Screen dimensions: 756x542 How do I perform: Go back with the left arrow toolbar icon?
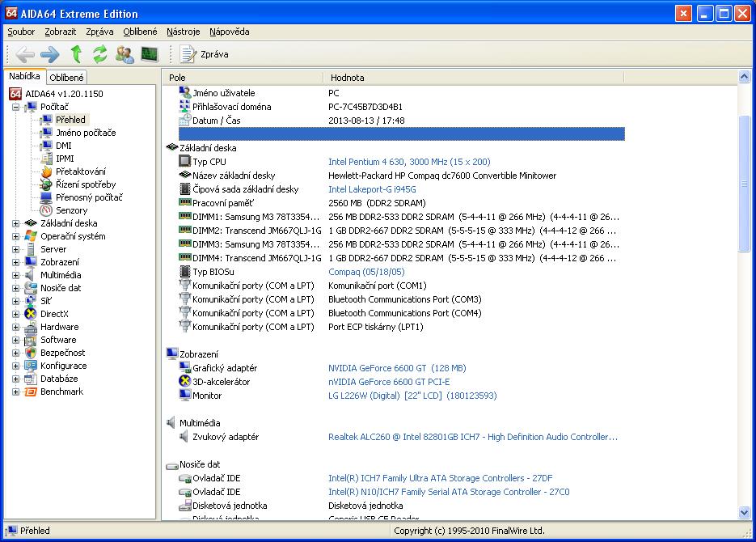(25, 54)
